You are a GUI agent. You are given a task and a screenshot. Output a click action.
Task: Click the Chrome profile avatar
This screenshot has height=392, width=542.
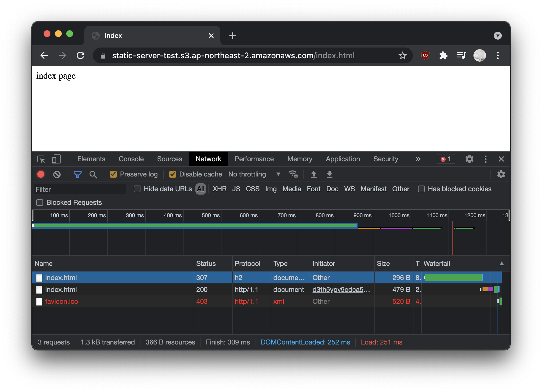coord(479,55)
